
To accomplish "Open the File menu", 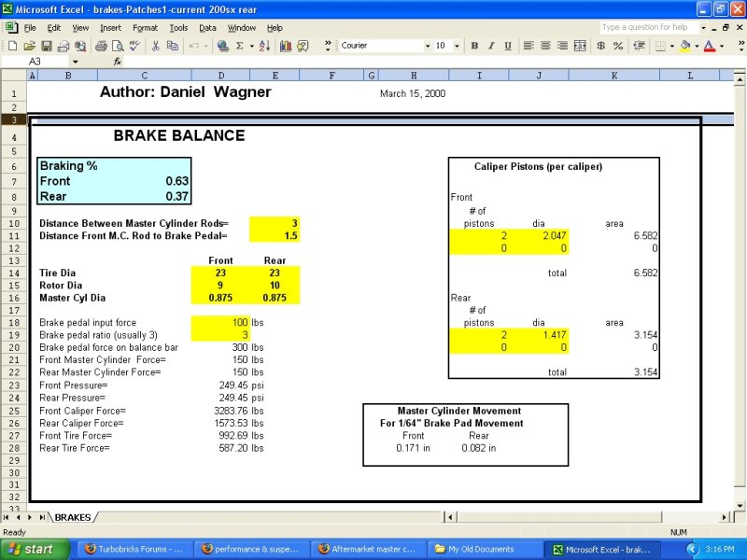I will 30,28.
